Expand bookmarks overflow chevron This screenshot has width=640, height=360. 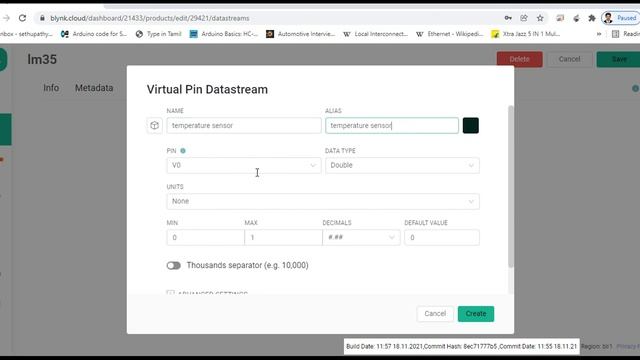(x=599, y=34)
